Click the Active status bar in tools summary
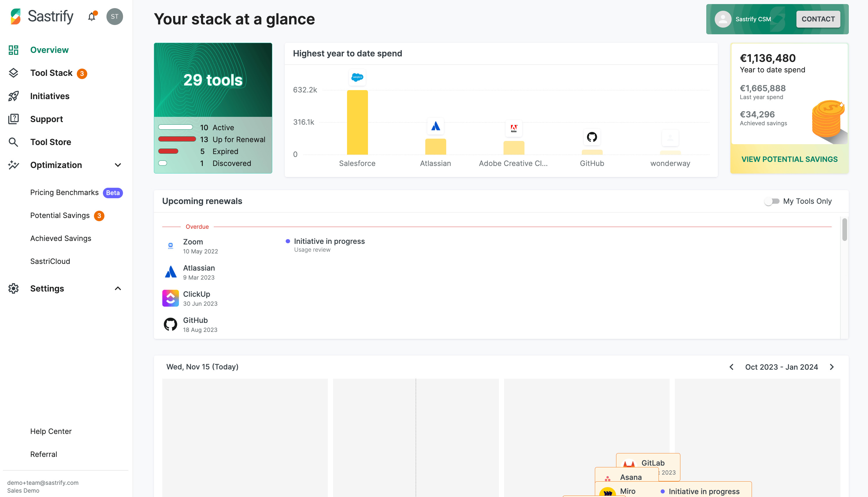868x497 pixels. tap(176, 127)
